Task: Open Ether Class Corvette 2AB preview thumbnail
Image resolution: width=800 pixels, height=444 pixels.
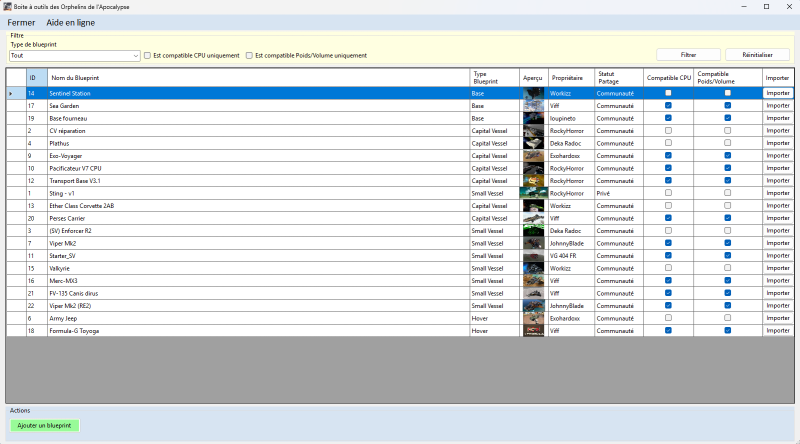Action: [x=534, y=206]
